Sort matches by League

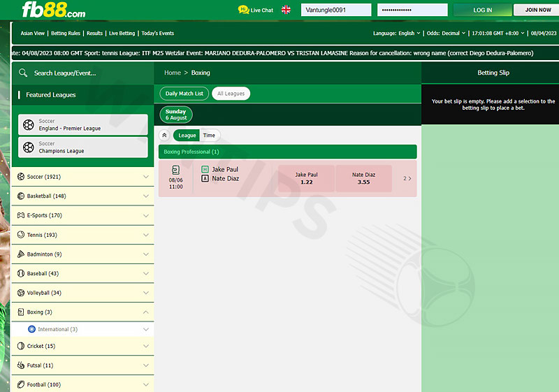click(187, 135)
